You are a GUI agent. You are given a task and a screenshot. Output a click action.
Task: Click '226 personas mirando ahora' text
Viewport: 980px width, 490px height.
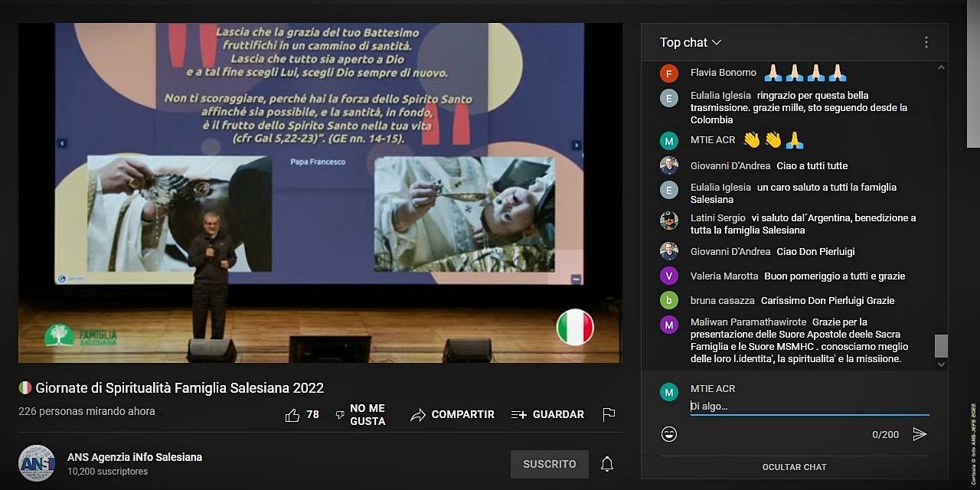87,412
